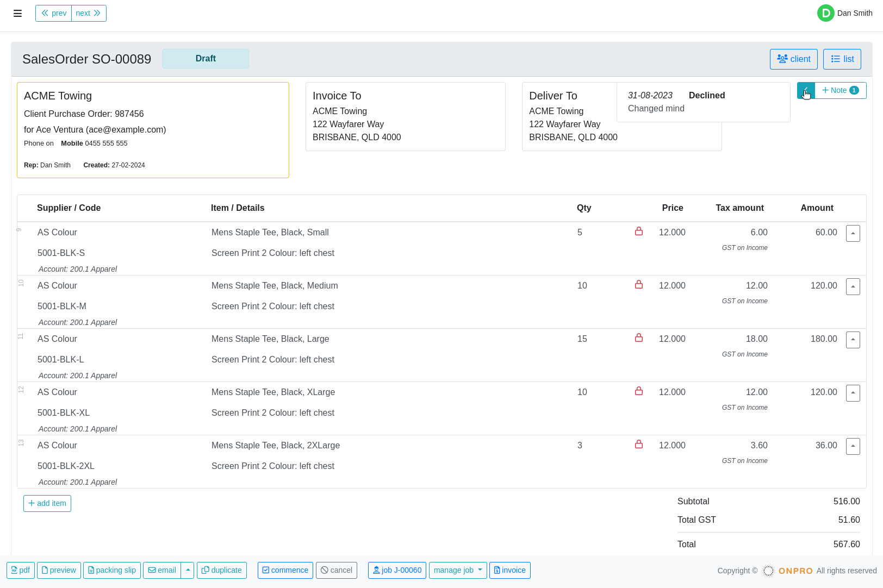Viewport: 883px width, 588px height.
Task: Click the ACME Towing client card
Action: 153,130
